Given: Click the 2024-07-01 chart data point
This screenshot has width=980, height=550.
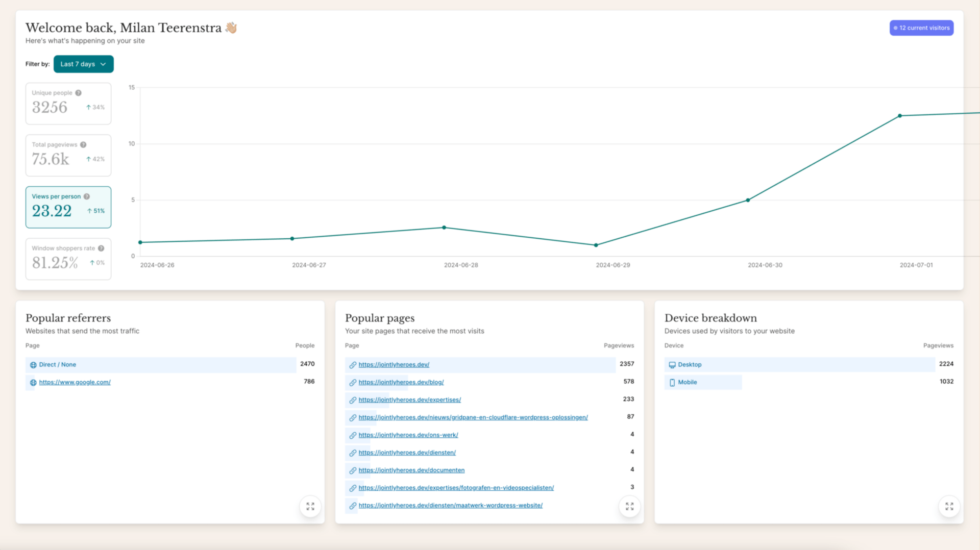Looking at the screenshot, I should point(900,116).
